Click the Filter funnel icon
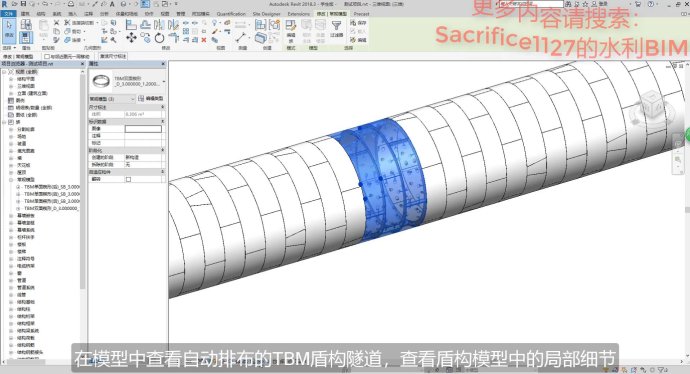690x374 pixels. (336, 26)
